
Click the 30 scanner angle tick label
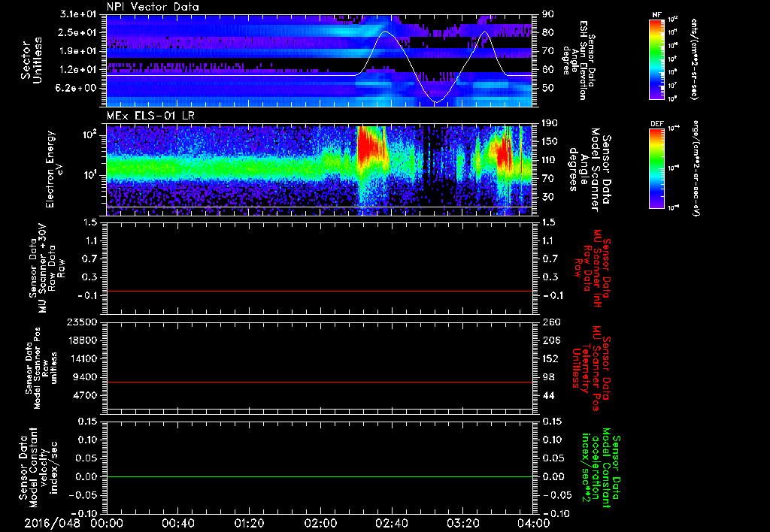click(547, 197)
